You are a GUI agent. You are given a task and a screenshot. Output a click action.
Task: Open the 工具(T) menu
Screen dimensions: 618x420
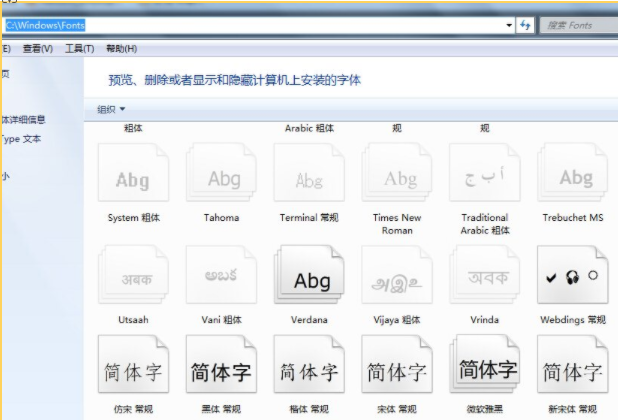pyautogui.click(x=80, y=49)
